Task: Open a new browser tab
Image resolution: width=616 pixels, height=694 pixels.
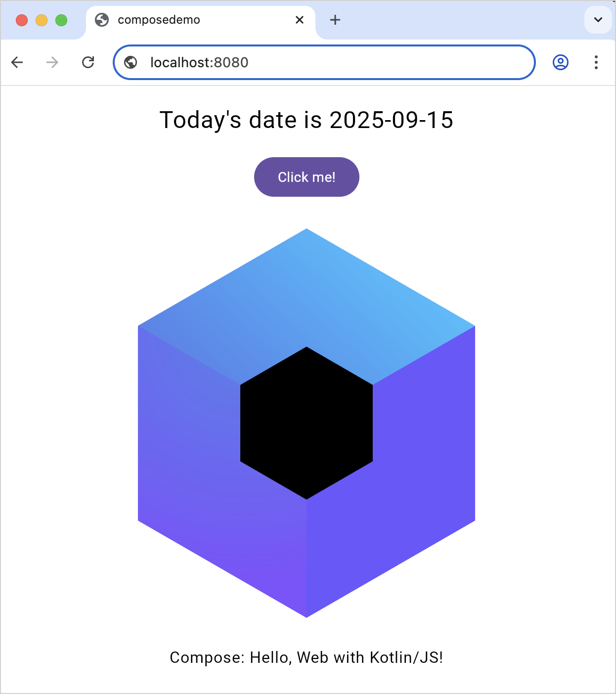Action: pos(335,20)
